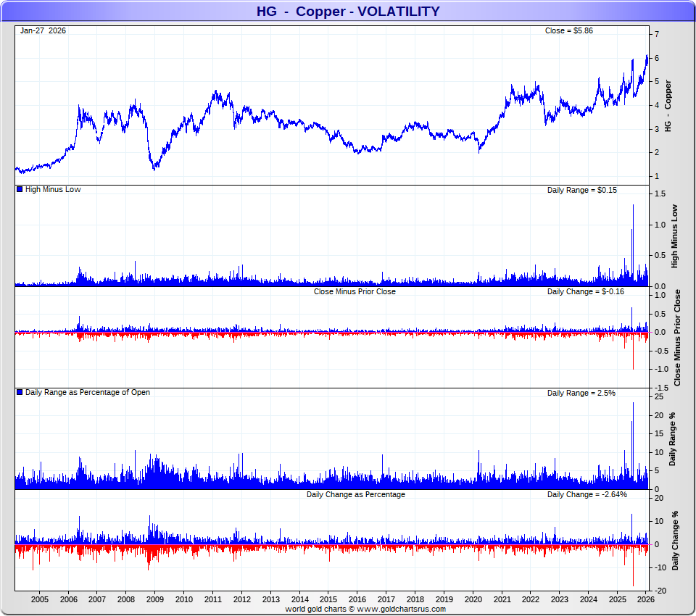Image resolution: width=696 pixels, height=616 pixels.
Task: Click the 'Daily Change = -2.64%' readout
Action: click(587, 494)
